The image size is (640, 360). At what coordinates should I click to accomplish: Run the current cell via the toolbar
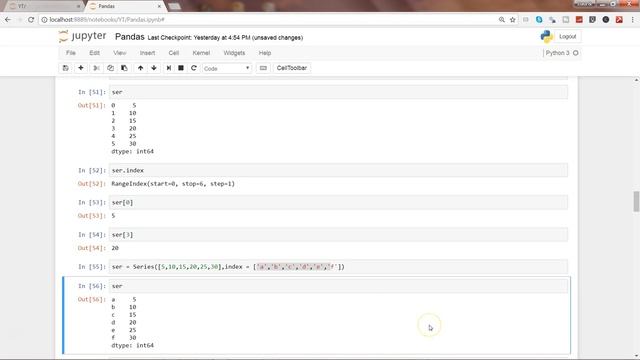169,68
